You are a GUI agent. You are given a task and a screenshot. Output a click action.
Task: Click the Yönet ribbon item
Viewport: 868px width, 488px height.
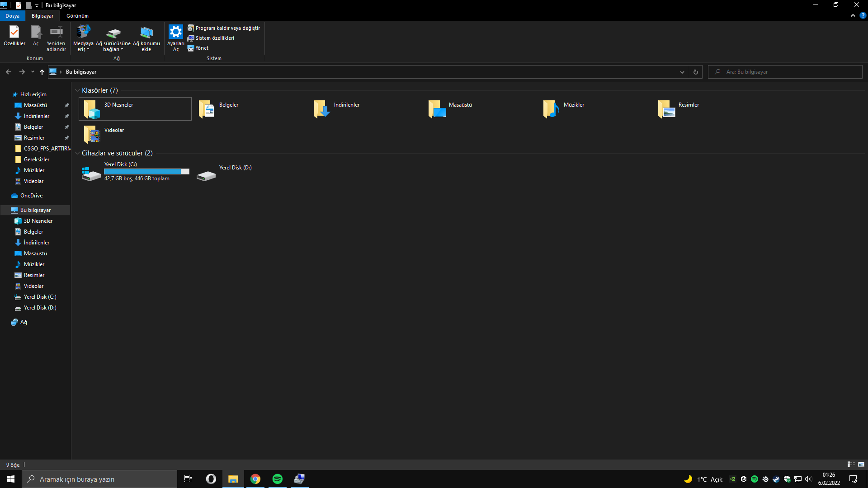202,48
